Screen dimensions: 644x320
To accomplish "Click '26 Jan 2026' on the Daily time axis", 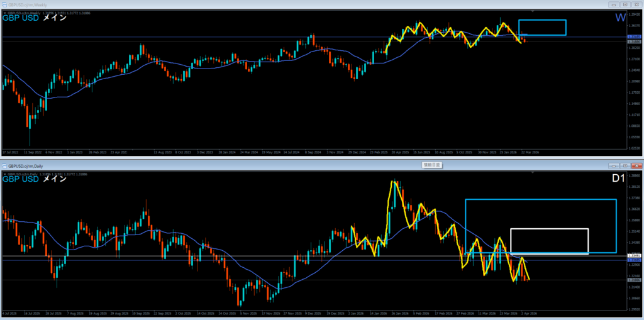I will pos(401,313).
